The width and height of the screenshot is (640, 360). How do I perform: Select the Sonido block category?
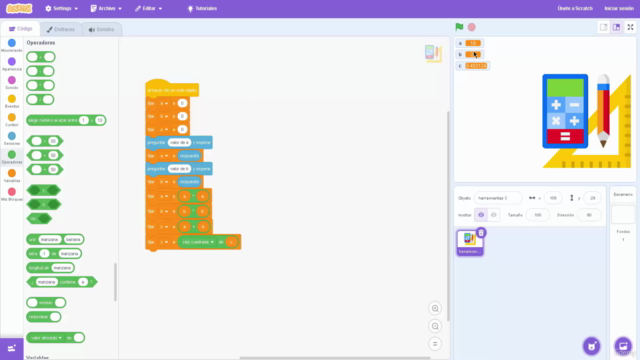12,82
